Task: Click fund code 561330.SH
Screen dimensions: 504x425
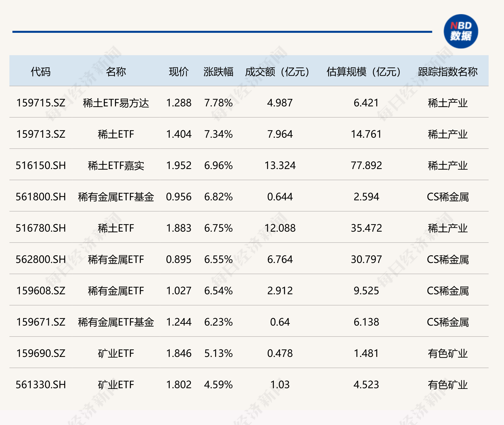Action: pos(41,385)
